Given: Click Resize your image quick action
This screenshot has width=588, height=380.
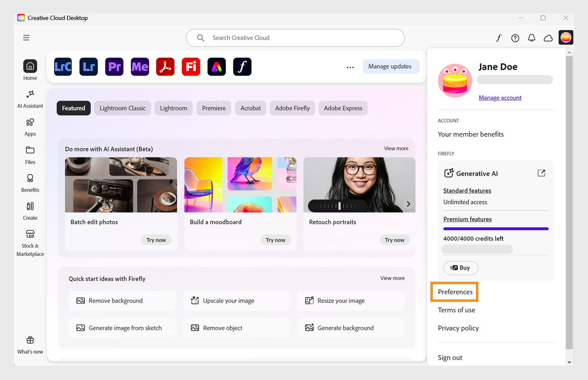Looking at the screenshot, I should [x=351, y=301].
